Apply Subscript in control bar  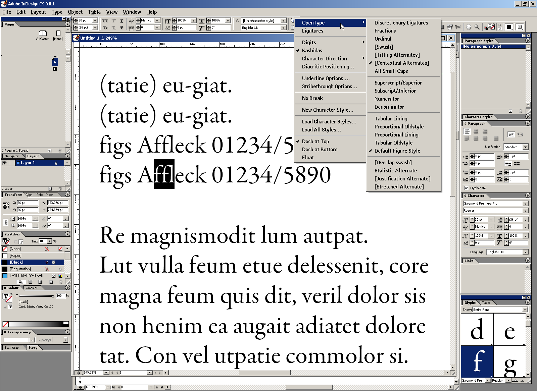coord(114,28)
